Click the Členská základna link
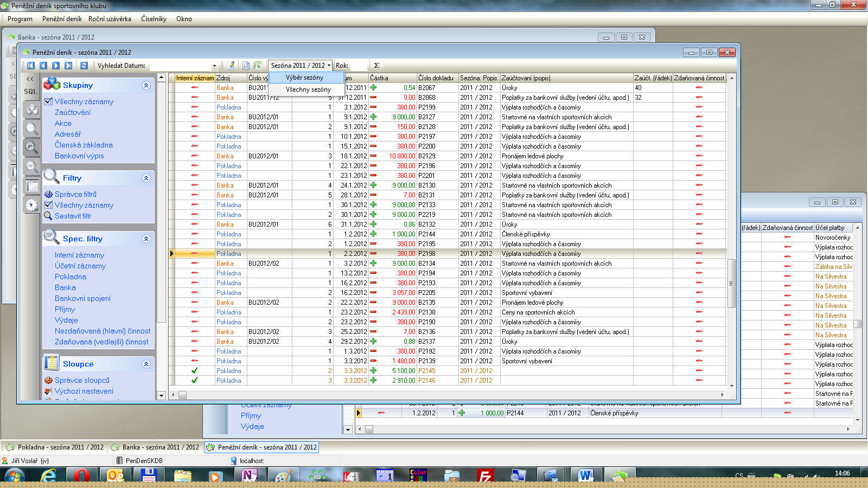868x488 pixels. tap(84, 145)
